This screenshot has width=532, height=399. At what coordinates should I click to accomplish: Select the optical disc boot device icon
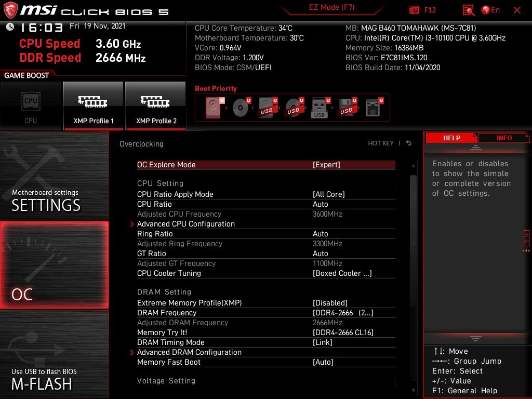(x=241, y=108)
